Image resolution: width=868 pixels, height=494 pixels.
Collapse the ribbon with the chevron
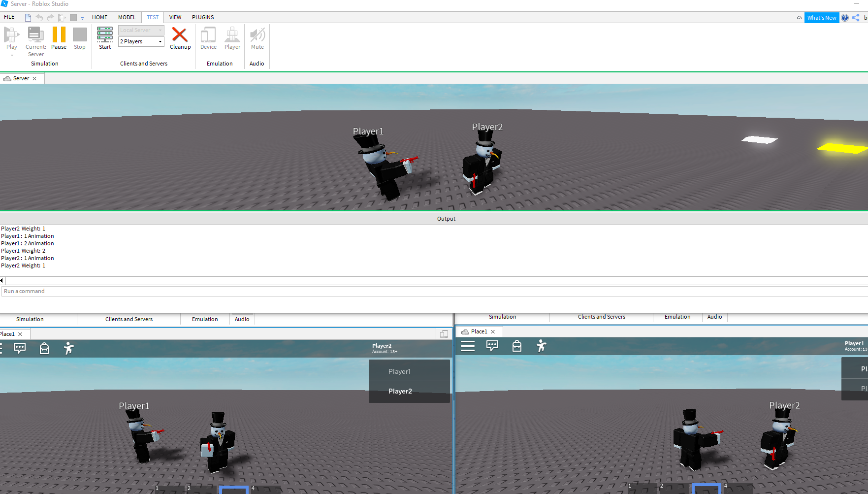click(x=799, y=18)
